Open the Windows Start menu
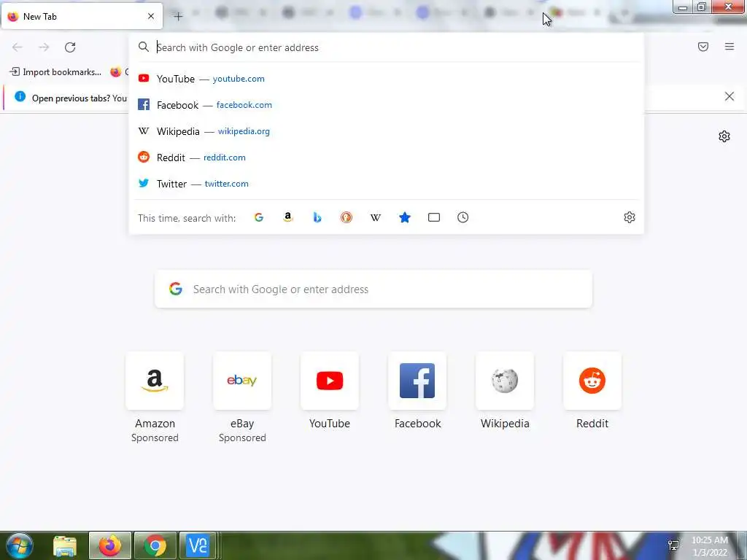This screenshot has height=560, width=747. tap(19, 545)
